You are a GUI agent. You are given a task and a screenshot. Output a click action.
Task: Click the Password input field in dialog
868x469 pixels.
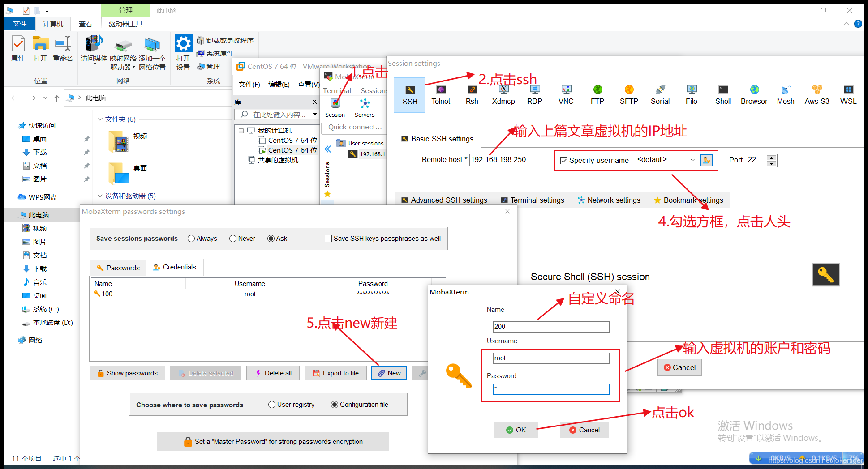(551, 389)
